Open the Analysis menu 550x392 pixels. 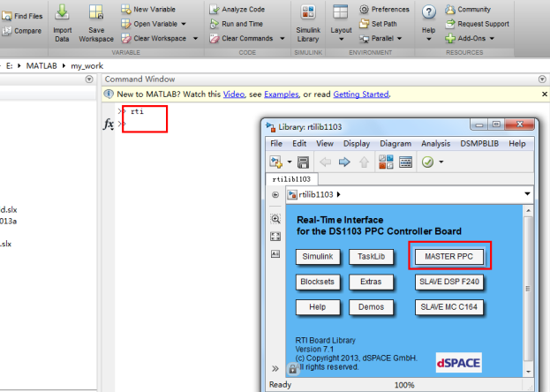pos(435,144)
